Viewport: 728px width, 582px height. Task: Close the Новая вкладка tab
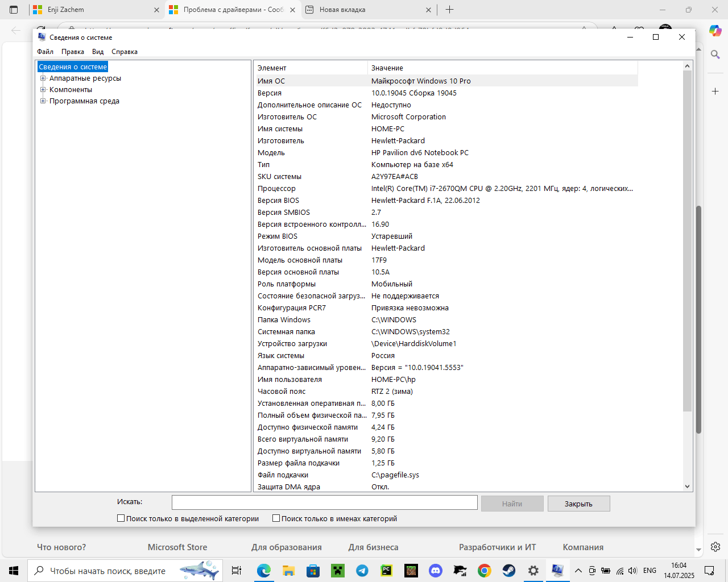(429, 10)
